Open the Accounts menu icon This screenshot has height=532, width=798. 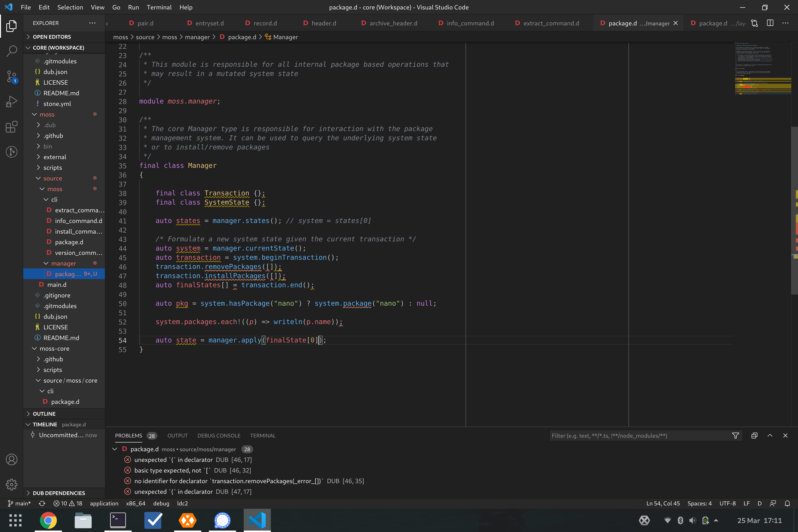click(x=12, y=460)
